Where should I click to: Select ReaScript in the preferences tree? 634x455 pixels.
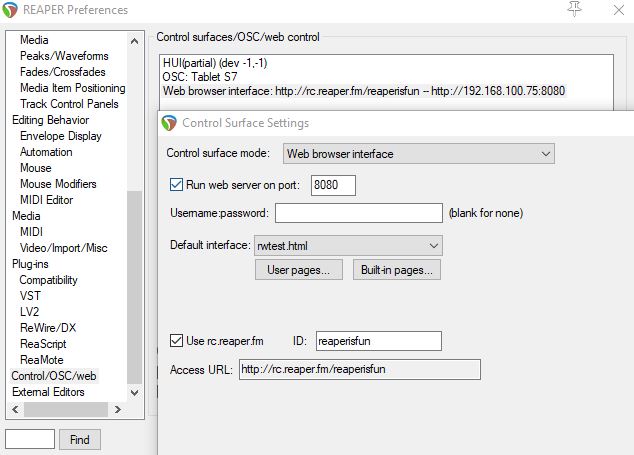pos(43,344)
